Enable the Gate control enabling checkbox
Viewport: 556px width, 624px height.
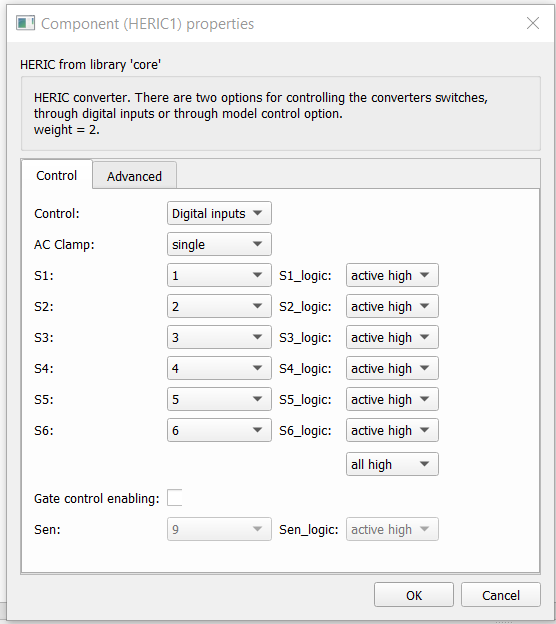pyautogui.click(x=175, y=498)
